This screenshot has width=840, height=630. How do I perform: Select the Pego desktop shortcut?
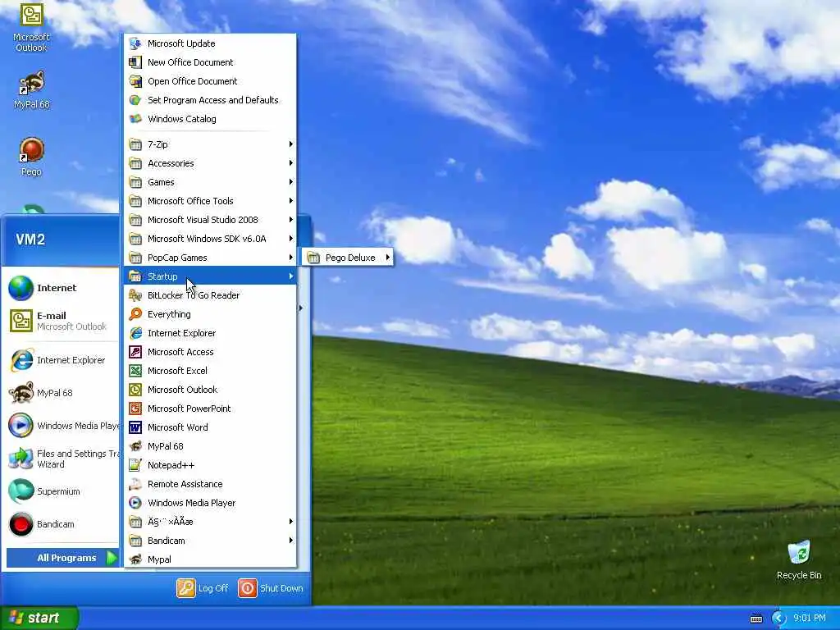click(x=31, y=157)
